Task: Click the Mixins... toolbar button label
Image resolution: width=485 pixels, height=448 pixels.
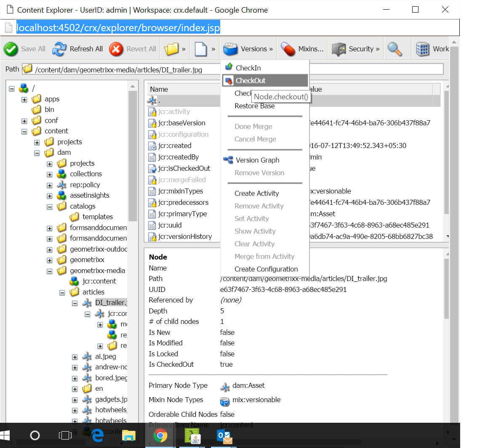Action: point(311,49)
